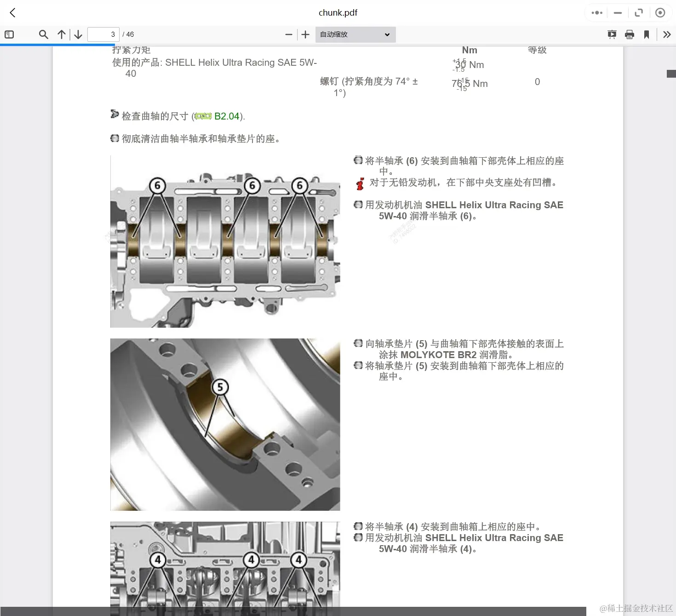Print the PDF using the printer icon

[630, 34]
